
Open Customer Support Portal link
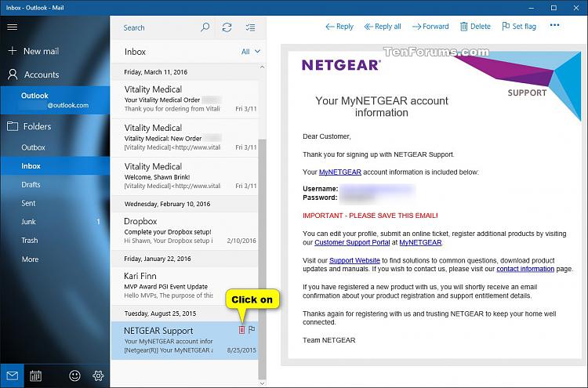tap(352, 242)
